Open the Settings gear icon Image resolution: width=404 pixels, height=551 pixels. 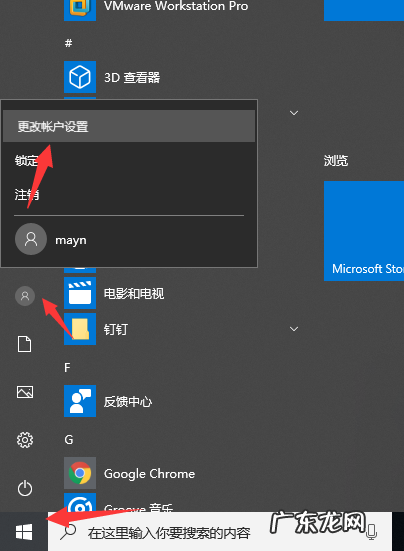click(x=25, y=440)
